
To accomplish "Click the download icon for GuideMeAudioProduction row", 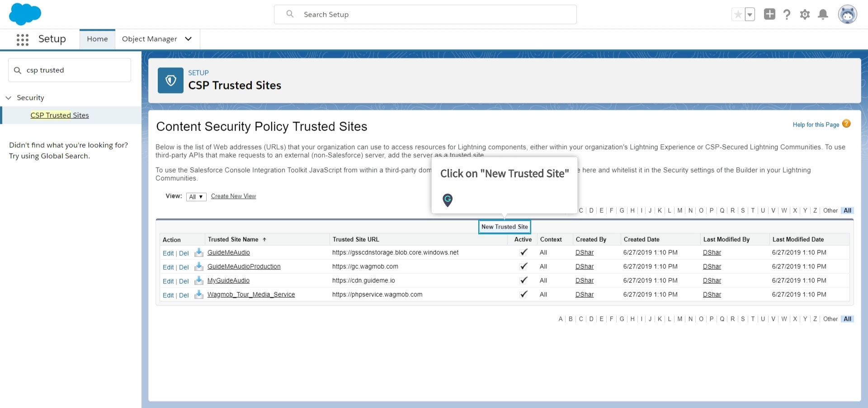I will pos(198,266).
